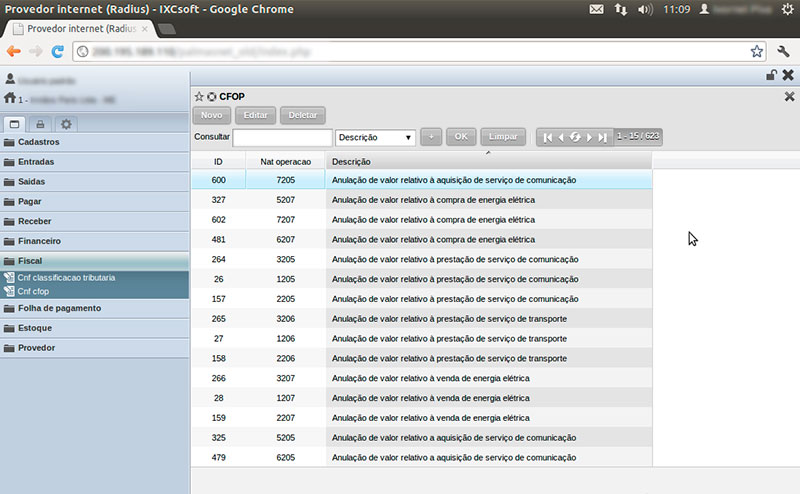800x494 pixels.
Task: Click the Editar button
Action: tap(255, 115)
